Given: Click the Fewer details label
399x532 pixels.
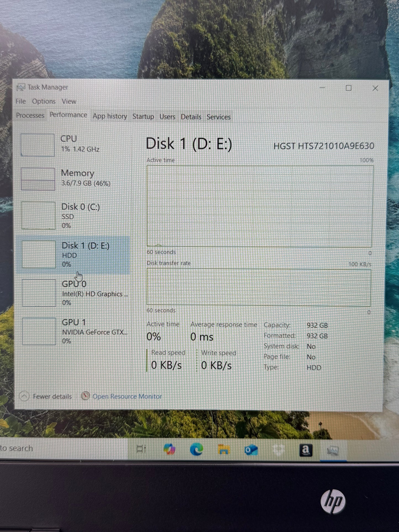Looking at the screenshot, I should 52,396.
